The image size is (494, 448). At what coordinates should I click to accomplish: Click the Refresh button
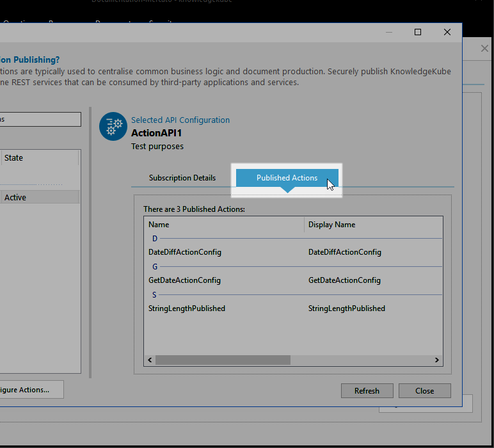coord(367,390)
